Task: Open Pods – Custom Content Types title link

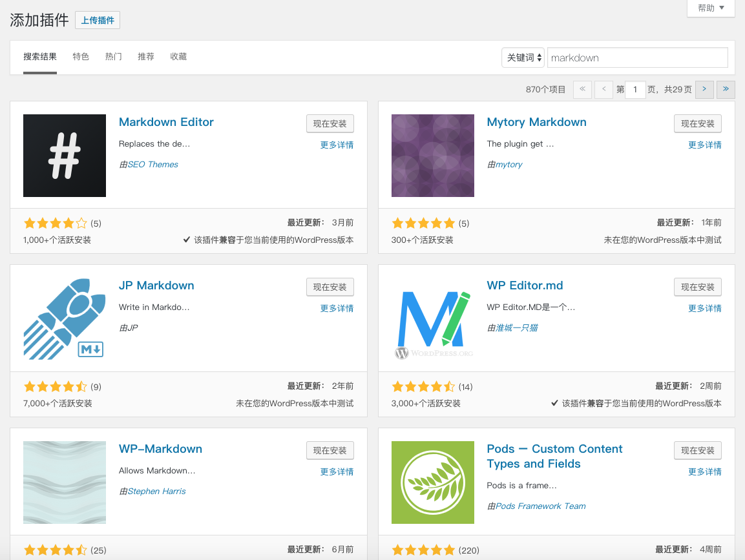Action: click(554, 456)
